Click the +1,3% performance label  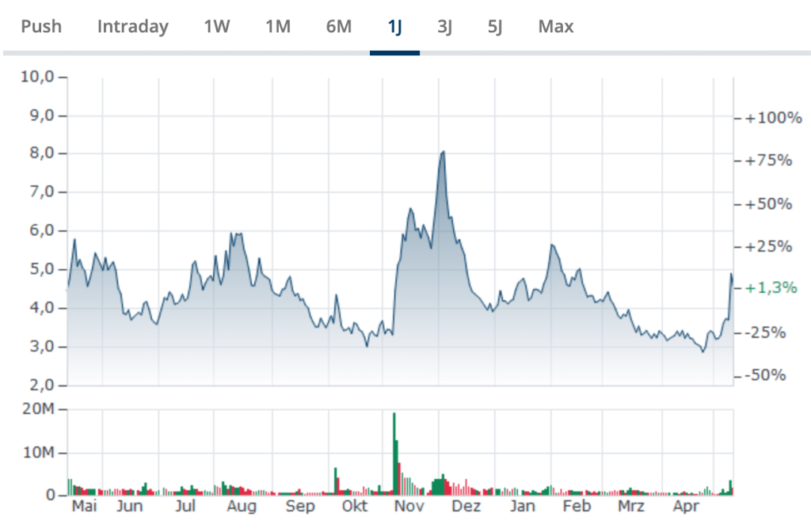point(771,287)
